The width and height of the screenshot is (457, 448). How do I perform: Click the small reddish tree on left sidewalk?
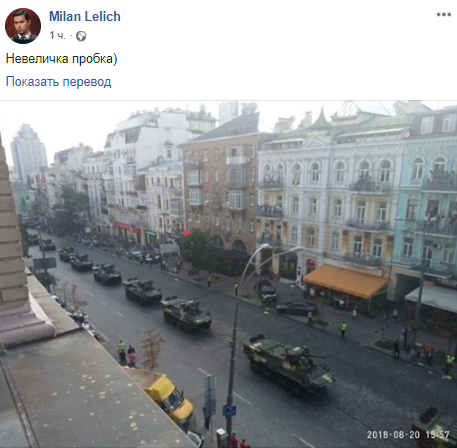point(152,349)
